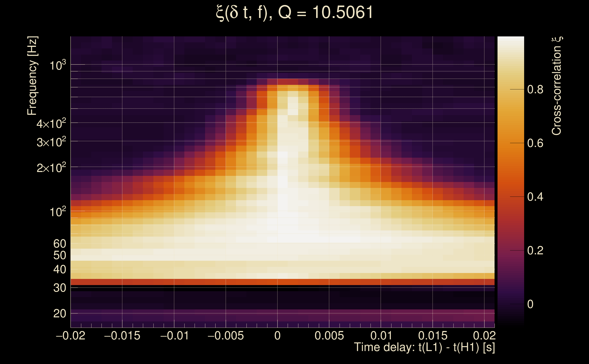Screen dimensions: 589x364
Task: Click the 60 Hz y-axis tick label
Action: coord(59,244)
